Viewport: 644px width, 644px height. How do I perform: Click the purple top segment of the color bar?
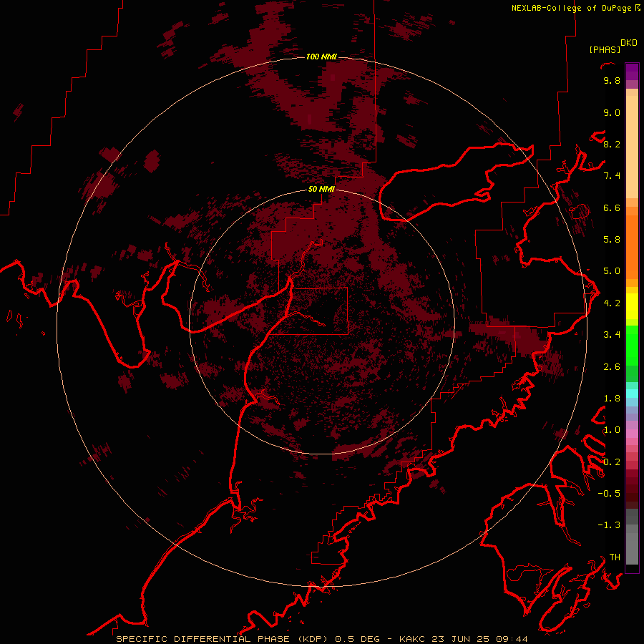coord(632,72)
